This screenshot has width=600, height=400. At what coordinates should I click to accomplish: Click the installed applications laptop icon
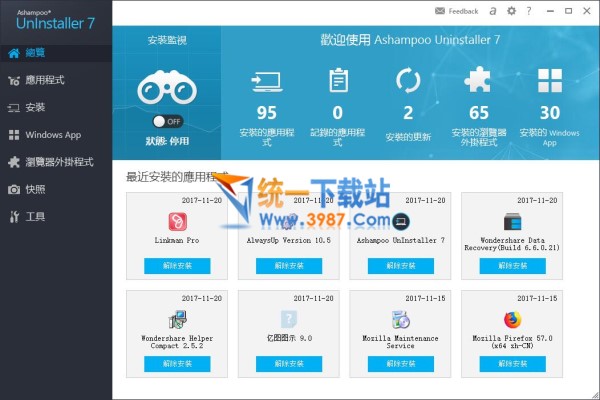[x=267, y=81]
